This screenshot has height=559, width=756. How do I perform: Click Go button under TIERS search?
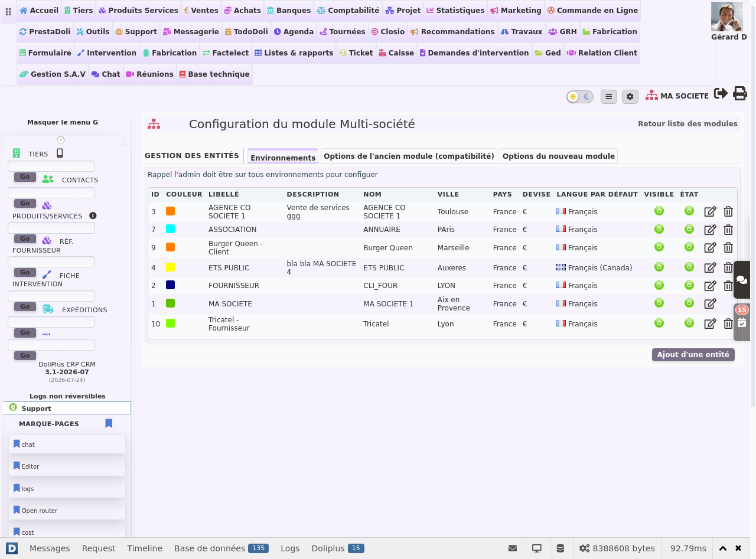[x=25, y=177]
